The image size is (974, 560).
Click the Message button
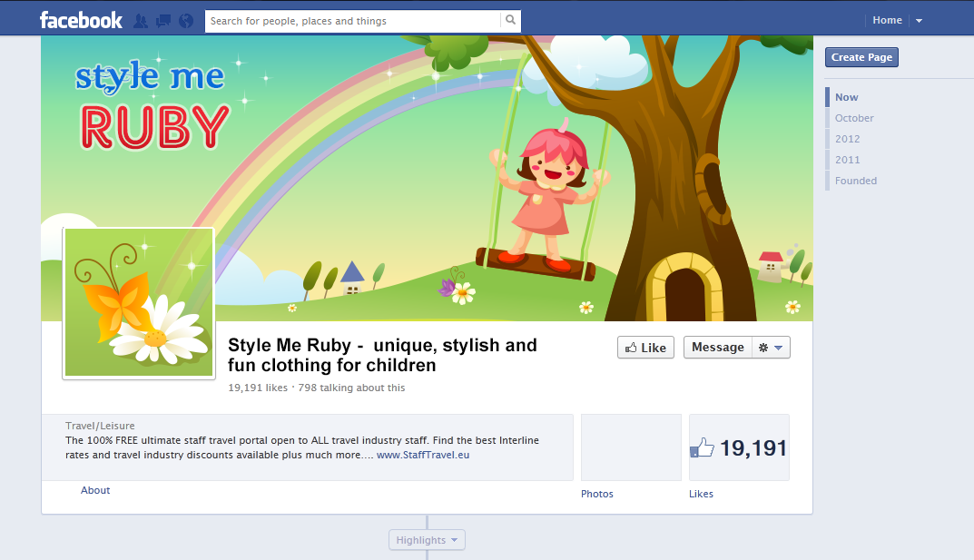pos(718,348)
